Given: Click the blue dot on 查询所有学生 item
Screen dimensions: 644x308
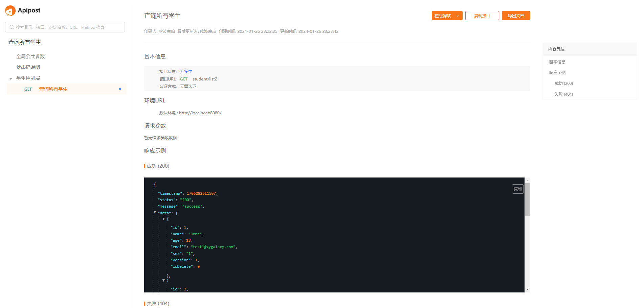Looking at the screenshot, I should [120, 89].
